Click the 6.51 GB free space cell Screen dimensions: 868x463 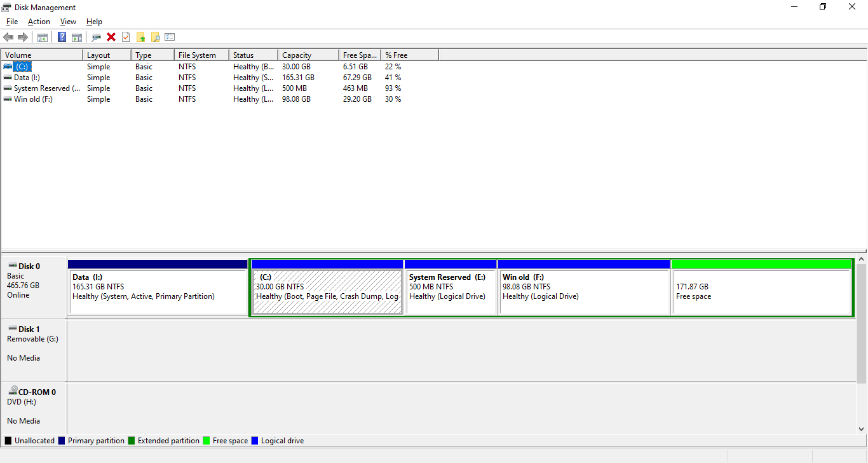[x=355, y=66]
